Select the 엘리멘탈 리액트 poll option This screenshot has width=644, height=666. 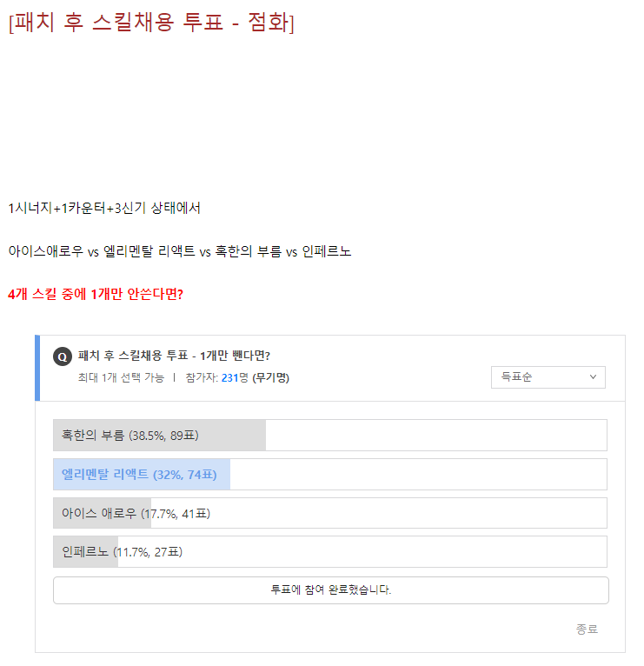pyautogui.click(x=330, y=475)
